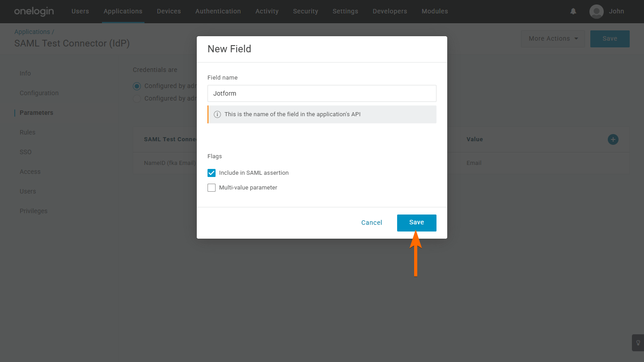Open the Security menu

[305, 12]
